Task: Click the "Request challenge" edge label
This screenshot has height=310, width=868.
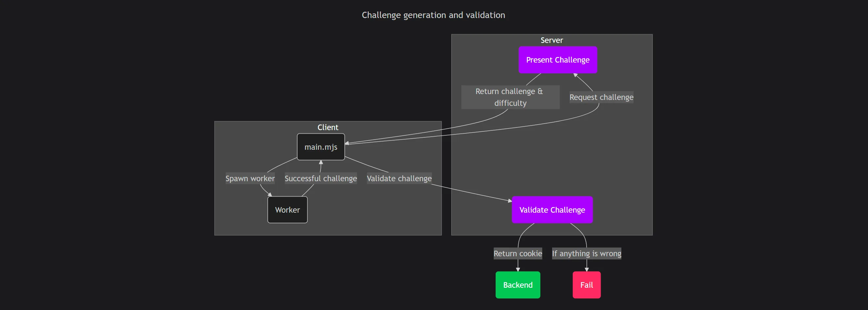Action: 601,97
